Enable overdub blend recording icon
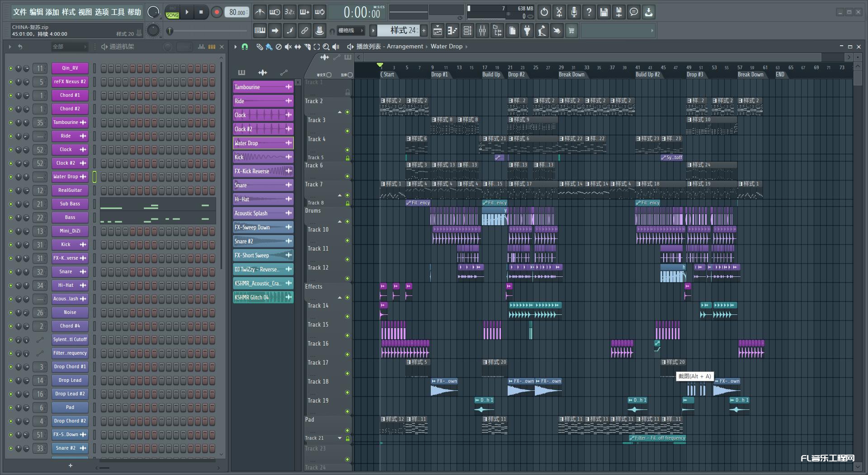The height and width of the screenshot is (475, 868). 304,12
